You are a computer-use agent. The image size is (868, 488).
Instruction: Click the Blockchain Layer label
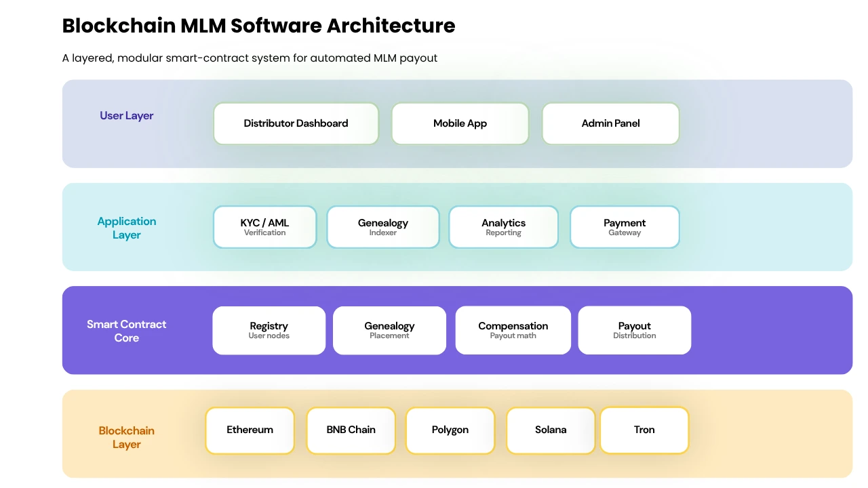click(127, 437)
